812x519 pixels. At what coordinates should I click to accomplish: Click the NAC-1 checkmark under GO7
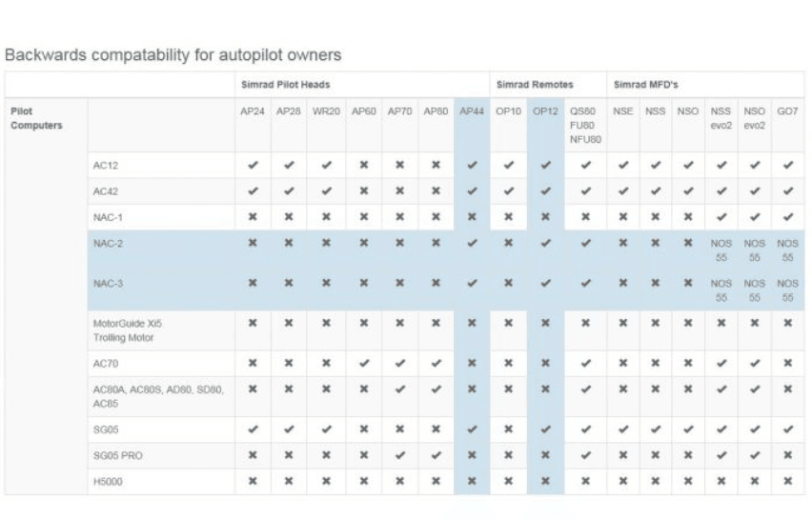(x=787, y=216)
